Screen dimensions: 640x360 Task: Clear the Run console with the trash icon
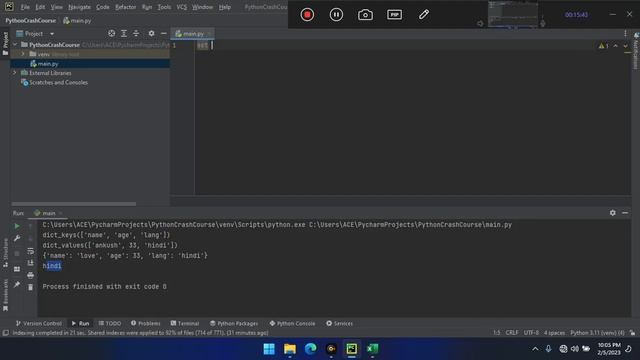31,287
